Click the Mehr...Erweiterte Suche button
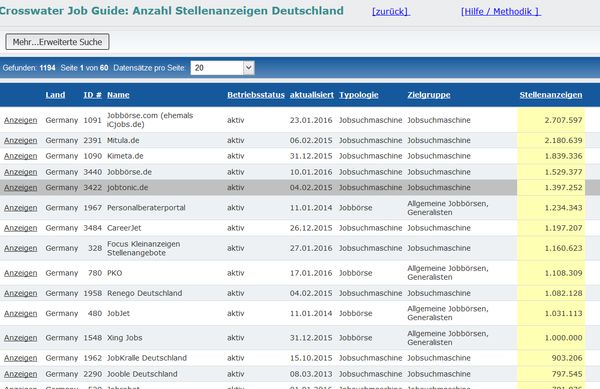The image size is (600, 389). (57, 42)
